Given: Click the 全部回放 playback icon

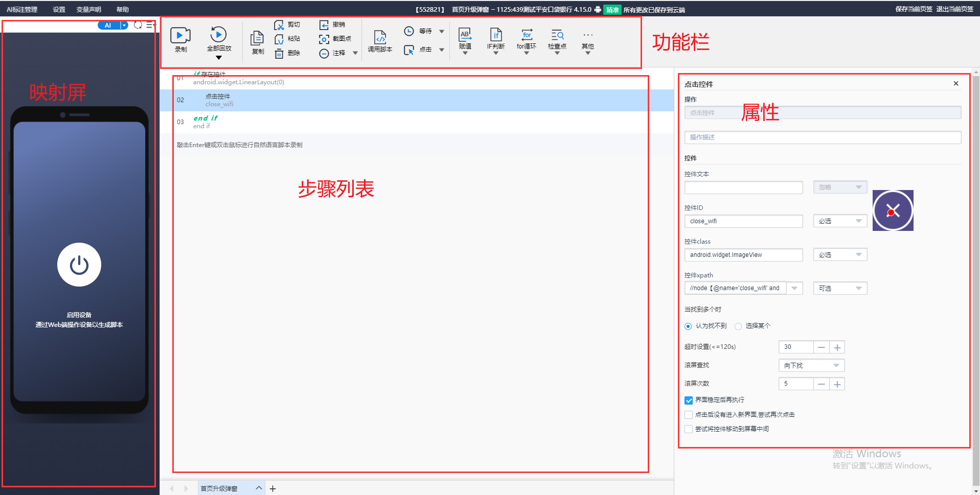Looking at the screenshot, I should click(218, 35).
